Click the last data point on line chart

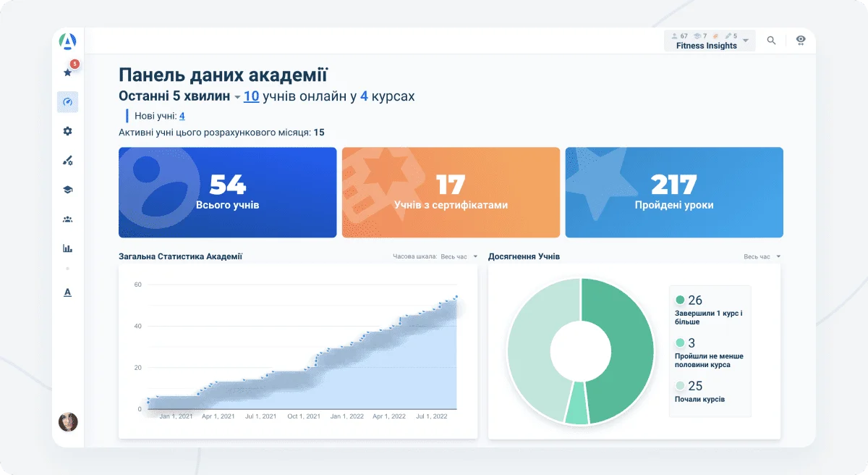456,296
